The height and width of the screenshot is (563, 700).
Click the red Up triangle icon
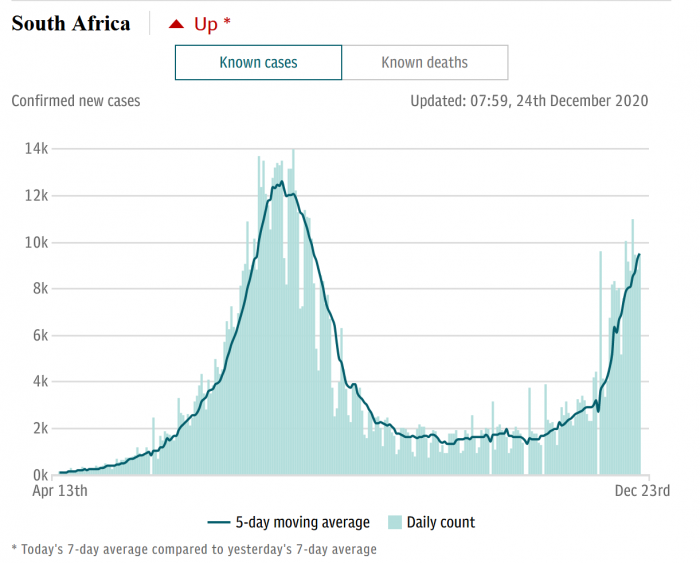pyautogui.click(x=176, y=24)
